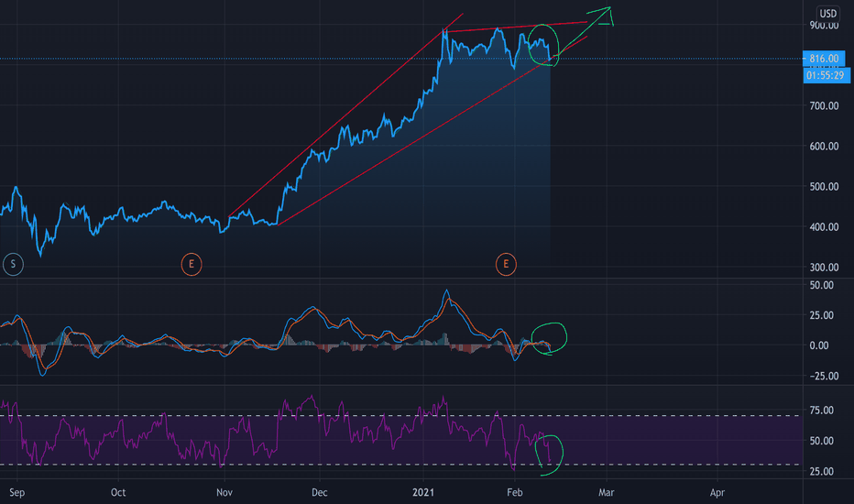The image size is (854, 504).
Task: Click the Apr time axis label
Action: point(717,493)
